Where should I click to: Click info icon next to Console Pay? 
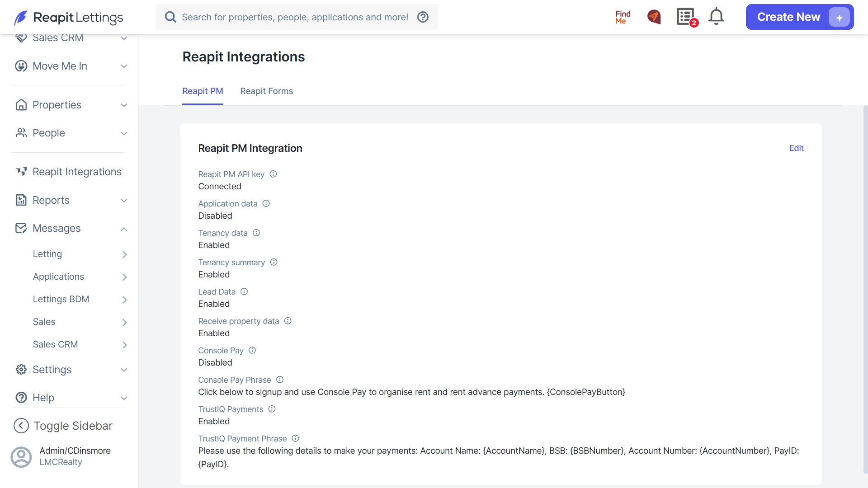[252, 350]
